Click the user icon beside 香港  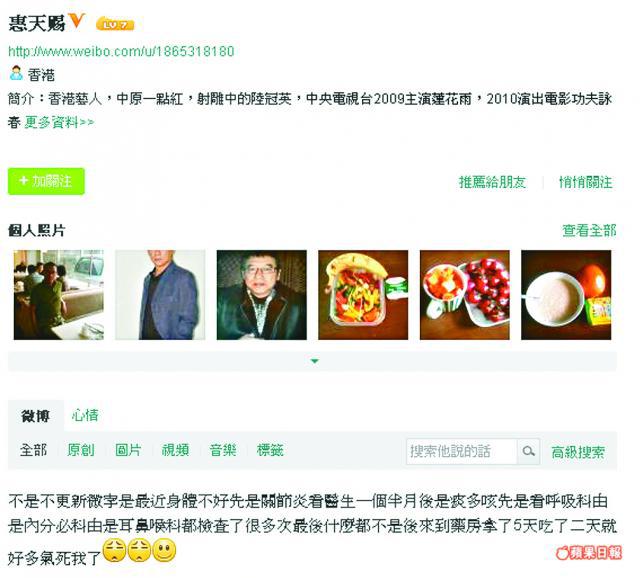pos(16,73)
